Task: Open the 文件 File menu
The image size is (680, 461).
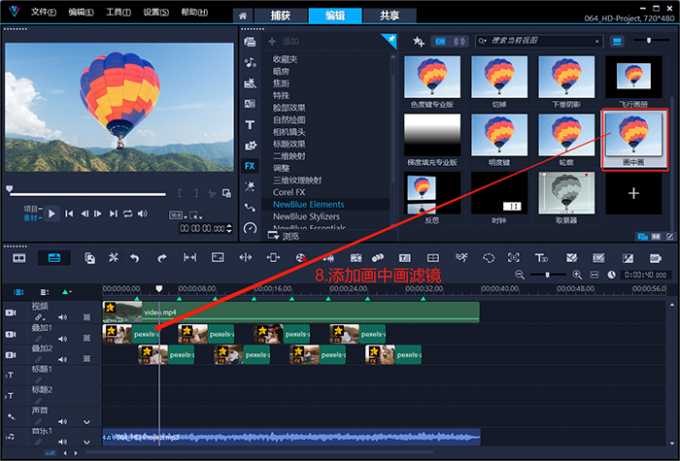Action: [43, 12]
